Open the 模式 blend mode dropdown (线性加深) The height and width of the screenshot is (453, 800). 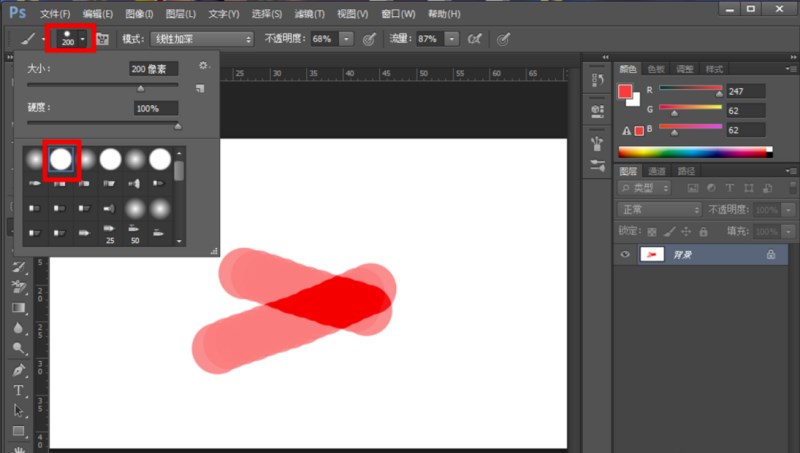(x=202, y=39)
